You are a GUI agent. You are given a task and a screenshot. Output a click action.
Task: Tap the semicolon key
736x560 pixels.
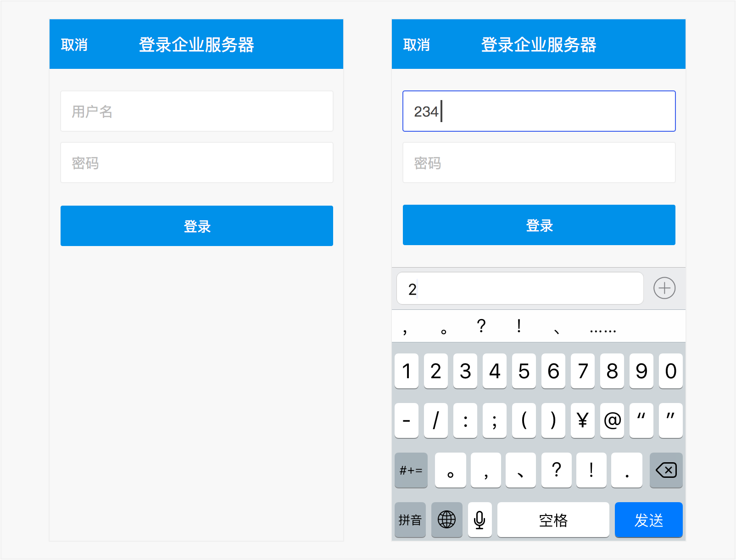(x=495, y=420)
